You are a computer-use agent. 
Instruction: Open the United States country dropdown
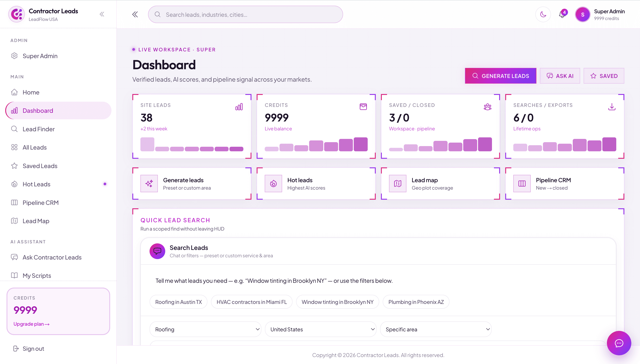tap(321, 329)
